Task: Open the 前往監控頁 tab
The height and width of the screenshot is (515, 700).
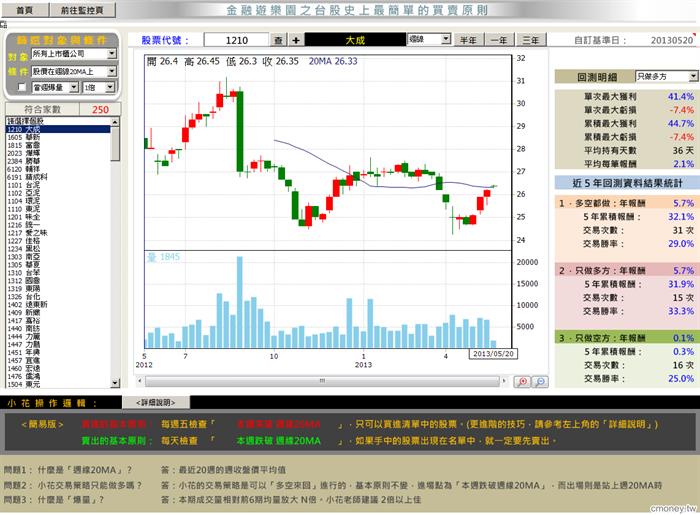Action: coord(82,10)
